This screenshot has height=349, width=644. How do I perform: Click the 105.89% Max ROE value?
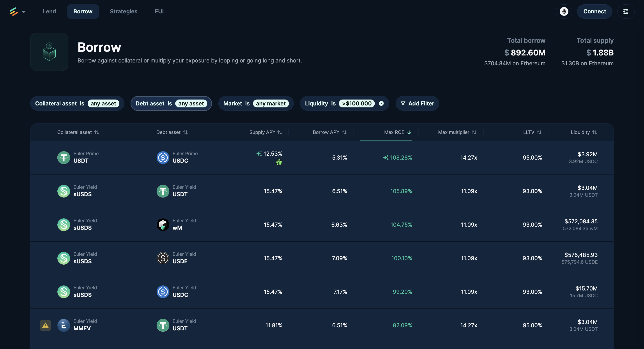401,191
